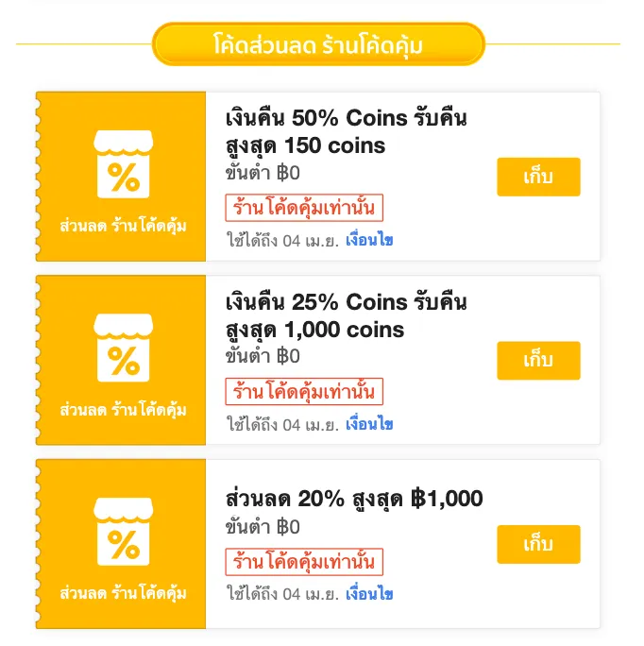This screenshot has width=644, height=646.
Task: Click the store icon on 50% Coins voucher
Action: pyautogui.click(x=123, y=166)
